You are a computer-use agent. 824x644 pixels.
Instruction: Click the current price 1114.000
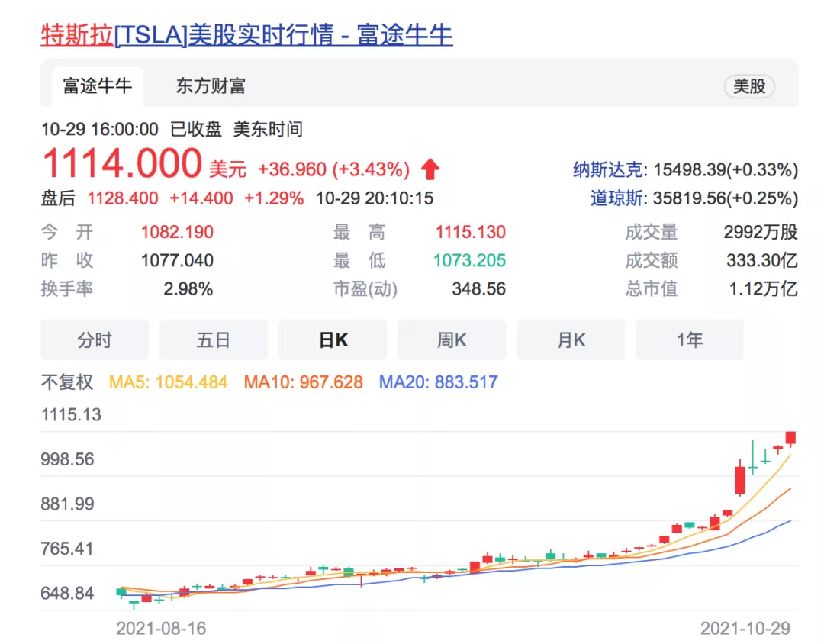coord(122,163)
